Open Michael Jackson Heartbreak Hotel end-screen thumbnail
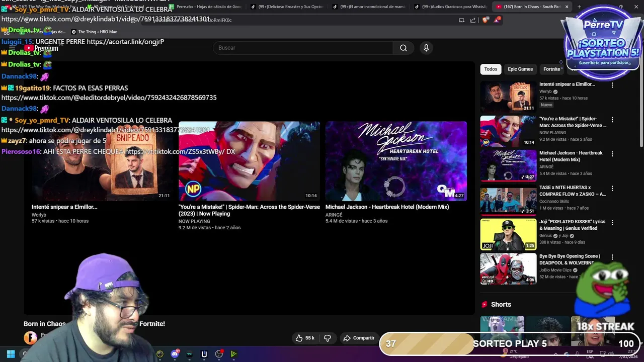Viewport: 644px width, 362px height. [396, 161]
